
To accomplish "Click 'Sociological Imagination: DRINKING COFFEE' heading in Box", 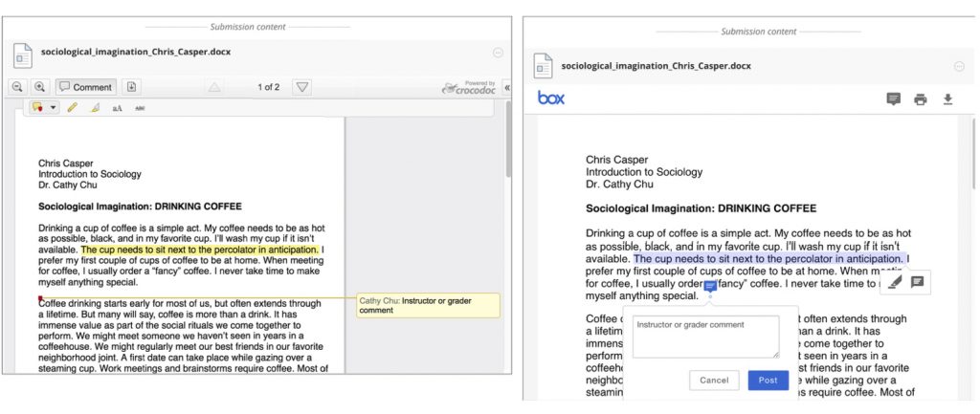I will point(702,208).
